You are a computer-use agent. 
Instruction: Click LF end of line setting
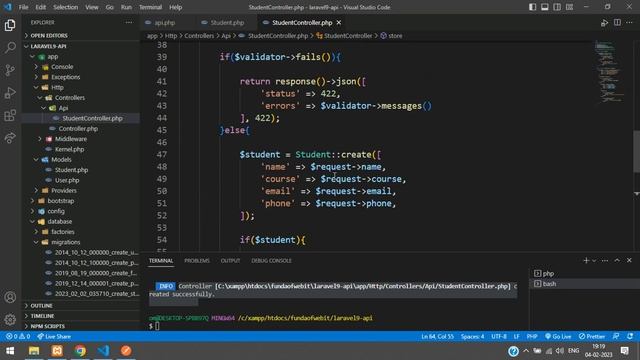(x=516, y=336)
